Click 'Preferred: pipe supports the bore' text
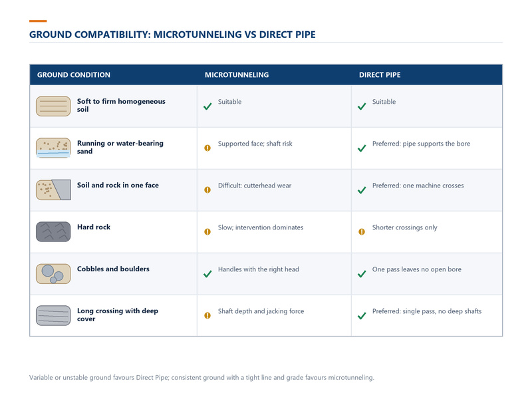Screen dimensions: 532x399 (x=422, y=144)
